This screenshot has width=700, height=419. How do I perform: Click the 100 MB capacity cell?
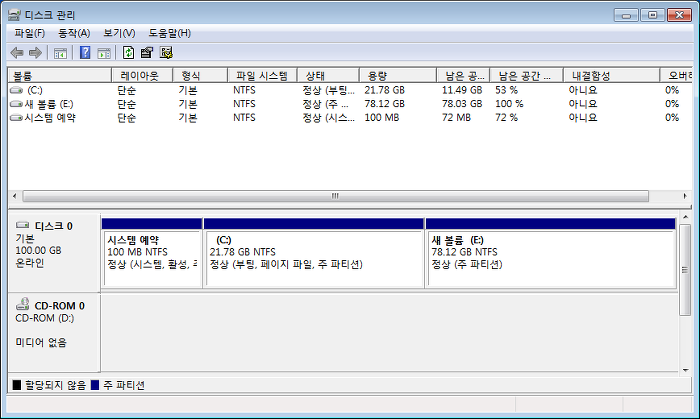[382, 118]
